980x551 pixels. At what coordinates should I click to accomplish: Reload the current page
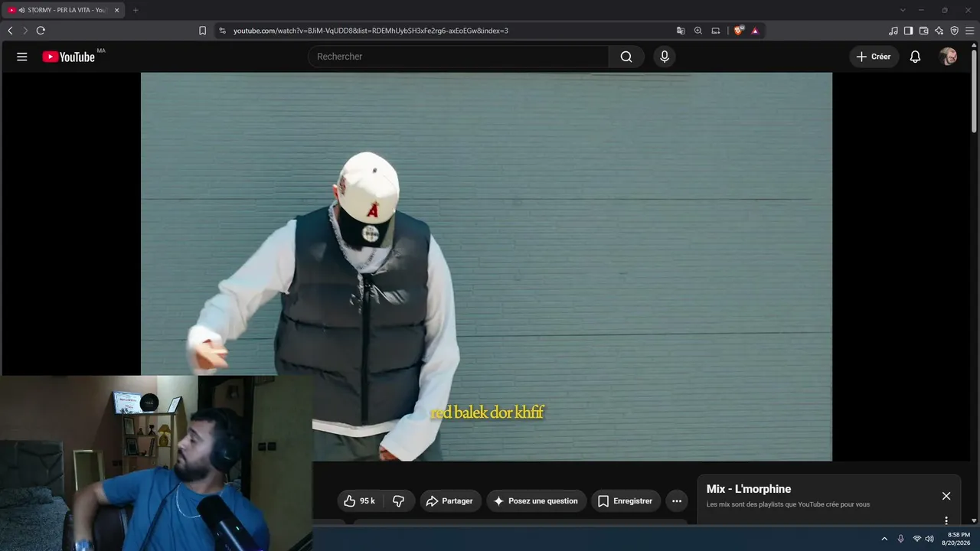41,31
